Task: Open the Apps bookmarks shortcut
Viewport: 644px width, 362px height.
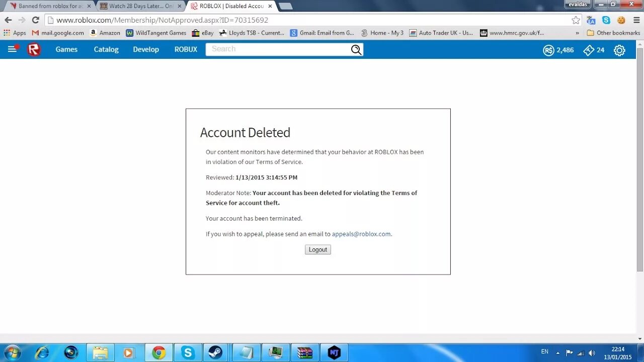Action: click(x=15, y=33)
